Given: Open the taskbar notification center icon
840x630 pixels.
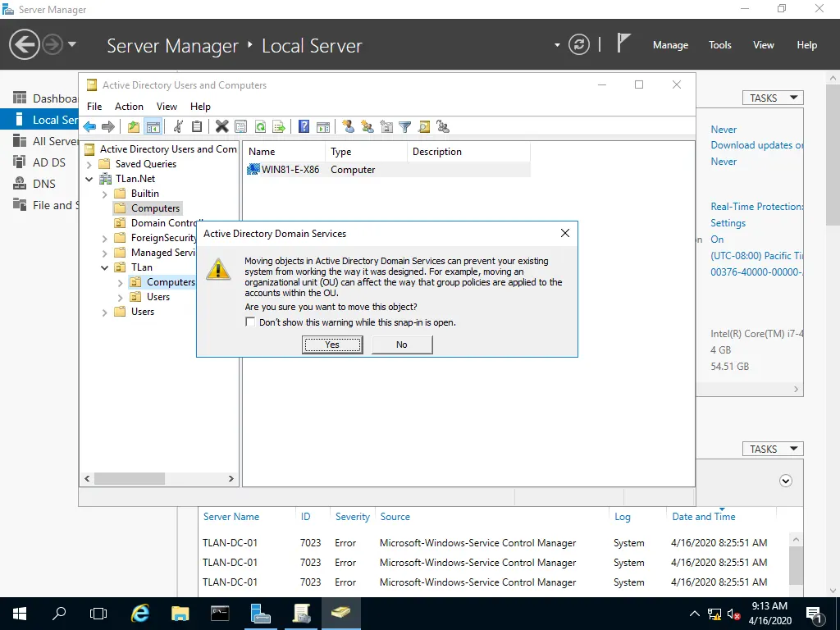Looking at the screenshot, I should pos(814,614).
